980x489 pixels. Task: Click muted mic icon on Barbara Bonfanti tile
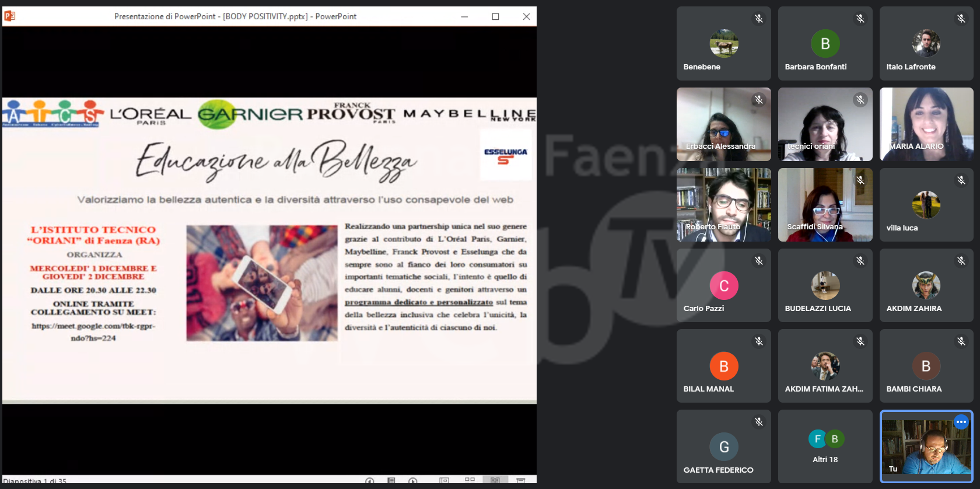click(x=860, y=19)
